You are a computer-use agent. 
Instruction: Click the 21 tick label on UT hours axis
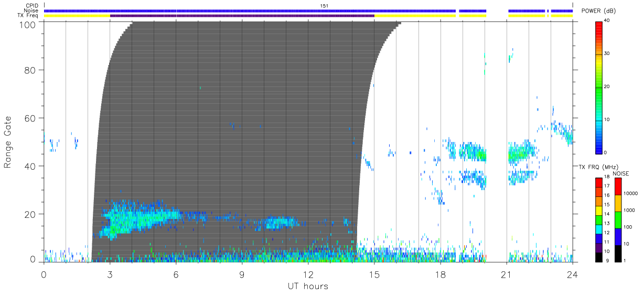(506, 273)
